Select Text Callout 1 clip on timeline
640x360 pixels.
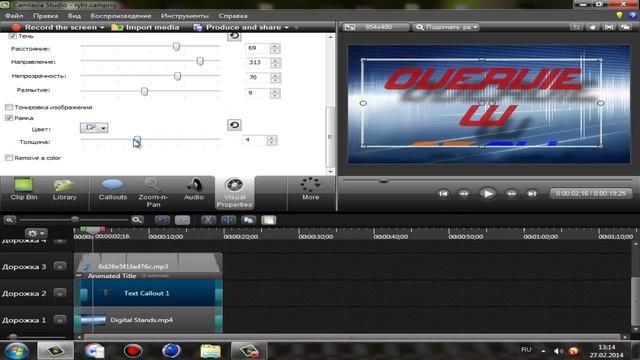click(x=149, y=293)
